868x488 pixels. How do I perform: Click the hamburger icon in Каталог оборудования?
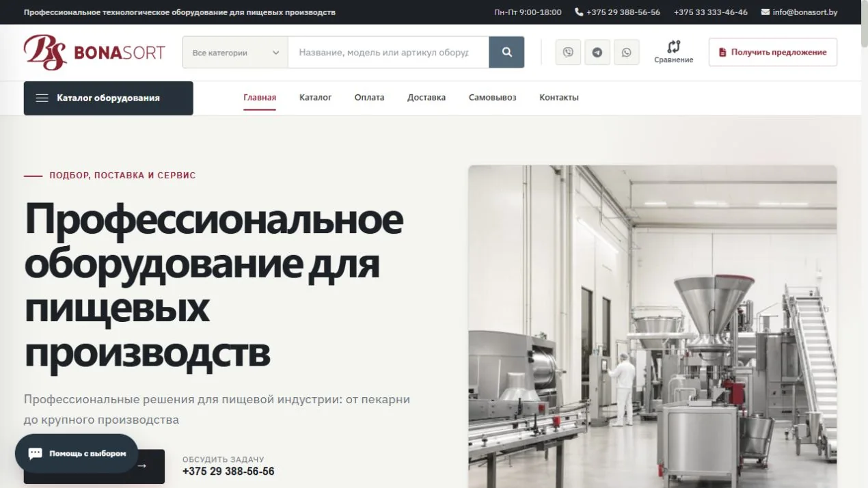(x=42, y=98)
